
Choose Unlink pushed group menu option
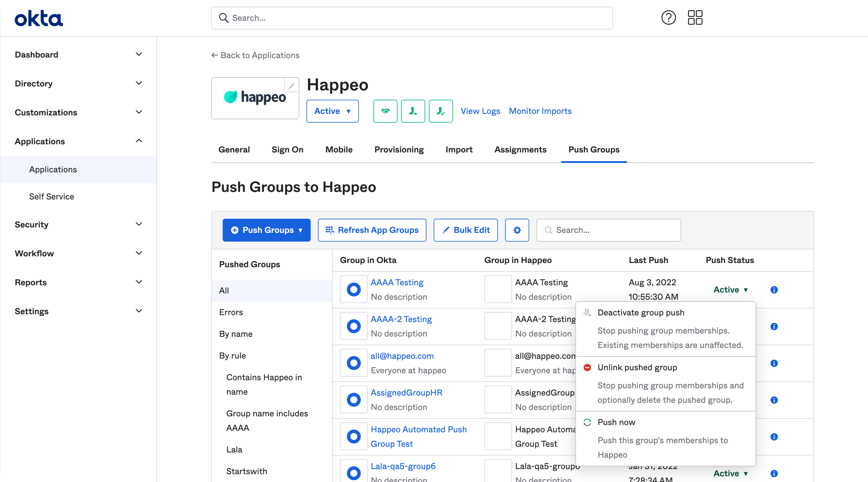click(x=665, y=384)
